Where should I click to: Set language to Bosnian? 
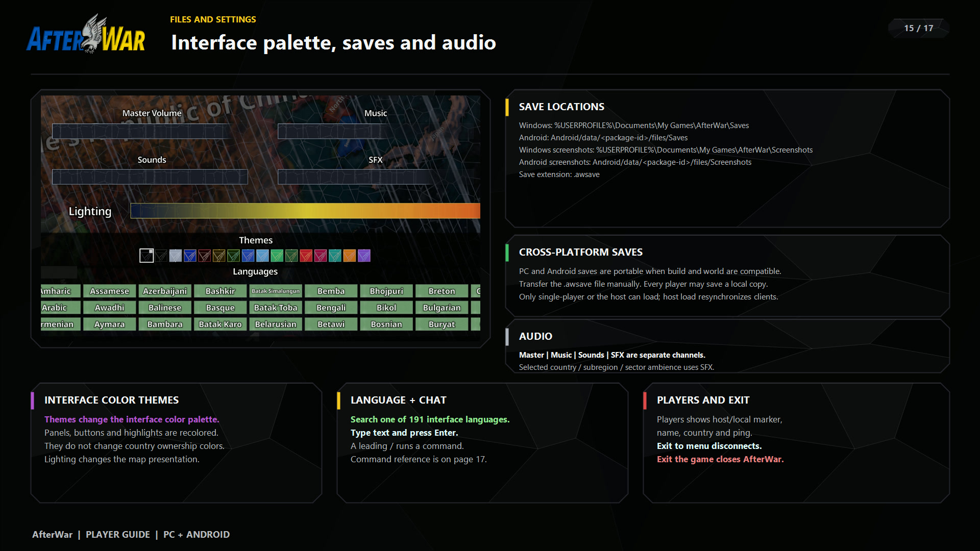point(386,324)
